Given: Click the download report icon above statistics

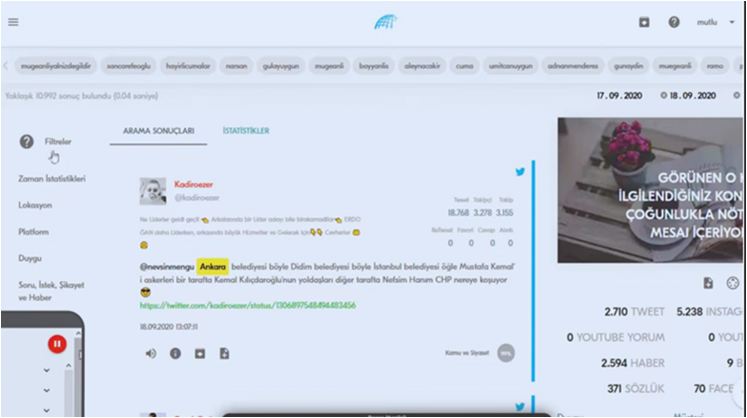Looking at the screenshot, I should (709, 283).
